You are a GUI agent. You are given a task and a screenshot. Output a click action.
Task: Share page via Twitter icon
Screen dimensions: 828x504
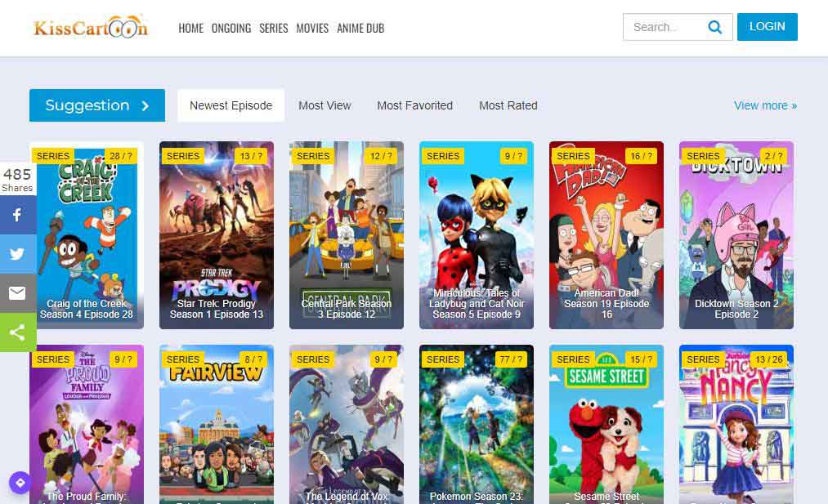click(x=17, y=254)
